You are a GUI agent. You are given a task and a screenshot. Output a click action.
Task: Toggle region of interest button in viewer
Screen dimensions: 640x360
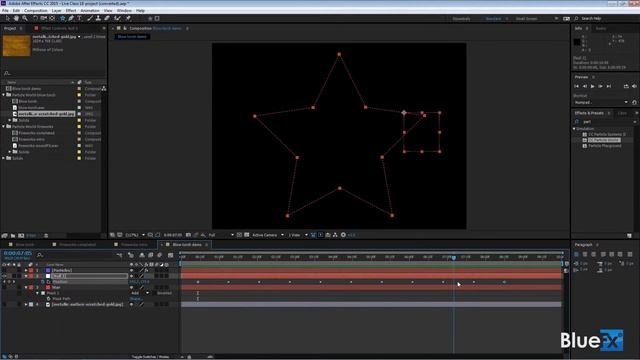point(239,235)
